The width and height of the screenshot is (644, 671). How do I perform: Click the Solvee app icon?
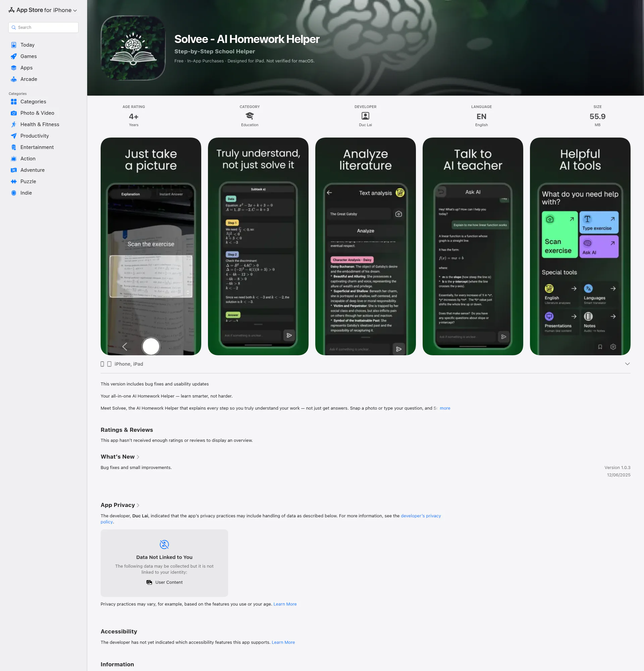(133, 48)
